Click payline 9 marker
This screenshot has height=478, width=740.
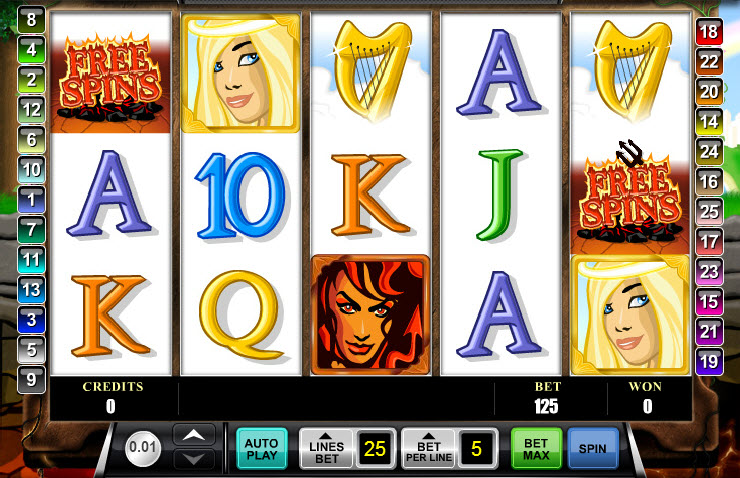pyautogui.click(x=31, y=379)
